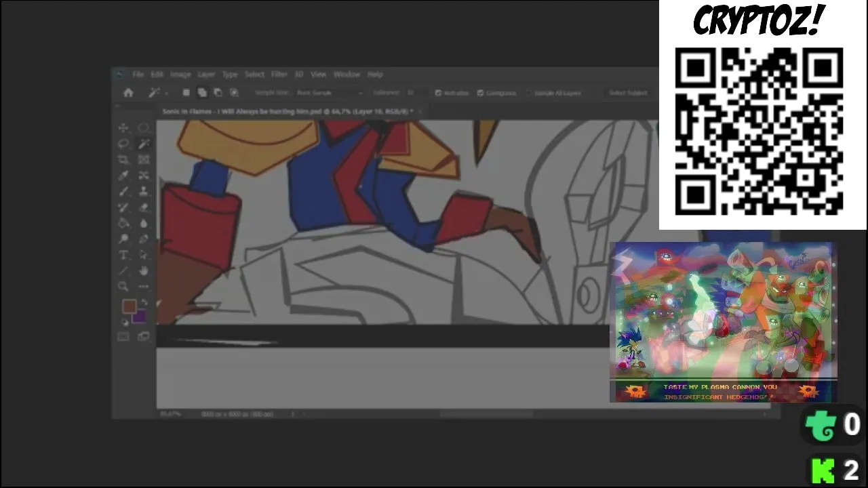
Task: Click the document dimensions in status bar
Action: coord(237,413)
